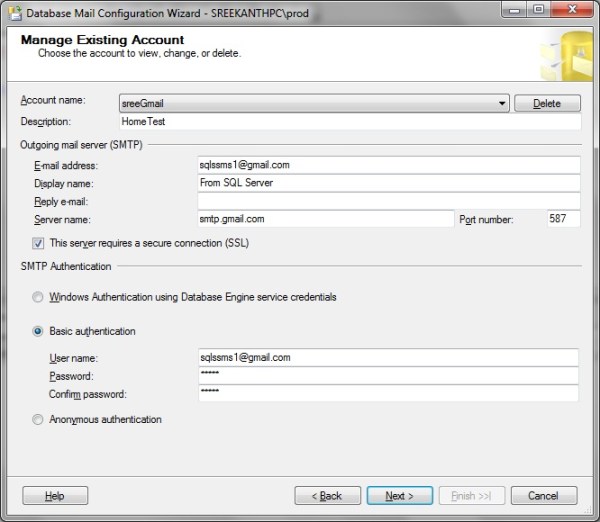Select Anonymous authentication radio button
The width and height of the screenshot is (600, 522).
pos(38,420)
